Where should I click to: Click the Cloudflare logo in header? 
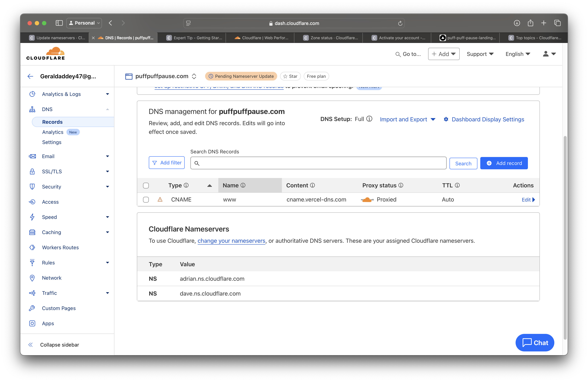click(45, 54)
